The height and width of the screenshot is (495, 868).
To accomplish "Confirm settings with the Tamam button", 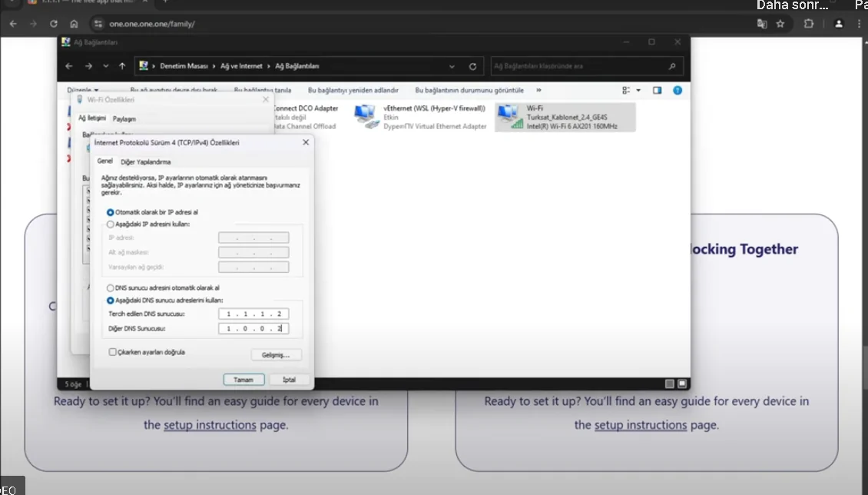I will pyautogui.click(x=244, y=379).
